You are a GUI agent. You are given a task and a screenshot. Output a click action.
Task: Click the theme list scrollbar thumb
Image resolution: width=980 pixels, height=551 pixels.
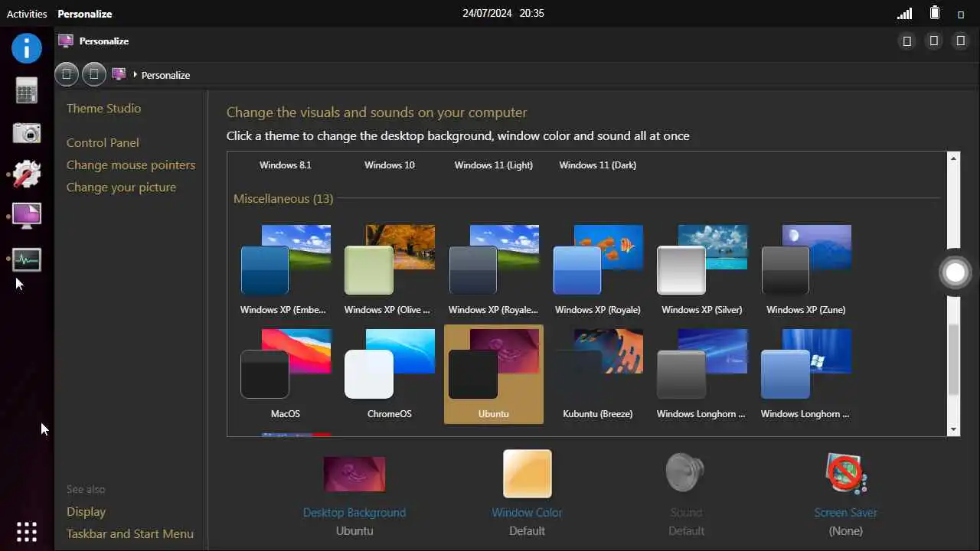(953, 360)
